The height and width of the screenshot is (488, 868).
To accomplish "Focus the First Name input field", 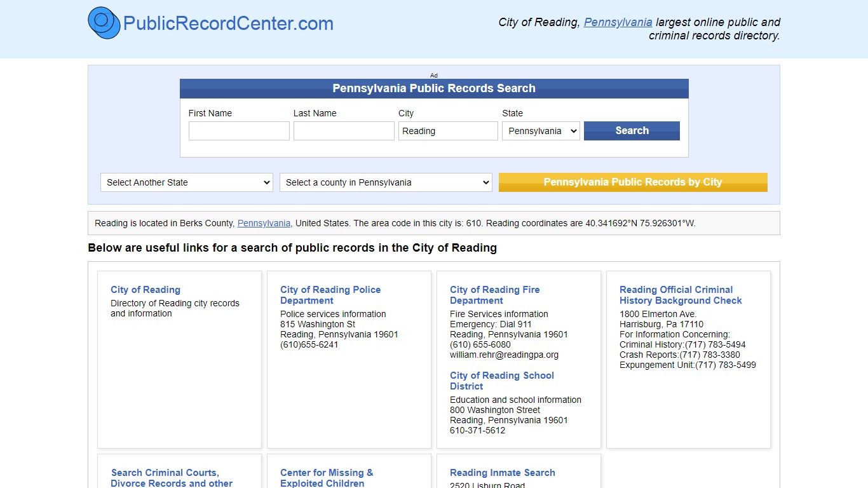I will 239,131.
